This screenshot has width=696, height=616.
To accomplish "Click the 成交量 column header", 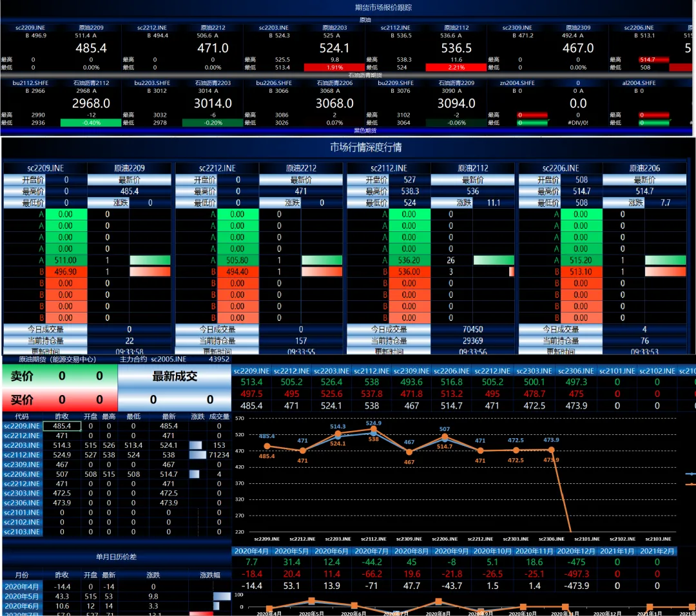I will [219, 416].
